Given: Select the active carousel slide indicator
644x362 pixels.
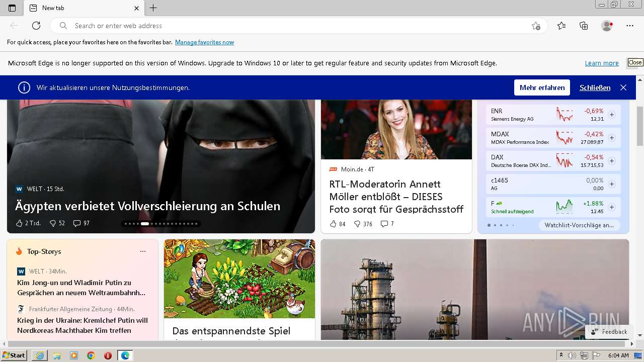Looking at the screenshot, I should tap(145, 223).
